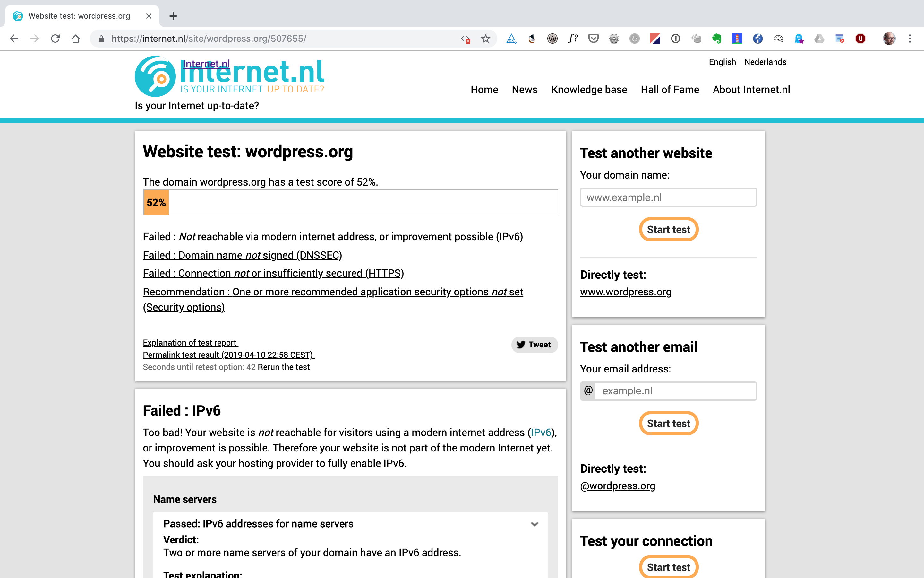Image resolution: width=924 pixels, height=578 pixels.
Task: Go to the browser home page icon
Action: pyautogui.click(x=76, y=39)
